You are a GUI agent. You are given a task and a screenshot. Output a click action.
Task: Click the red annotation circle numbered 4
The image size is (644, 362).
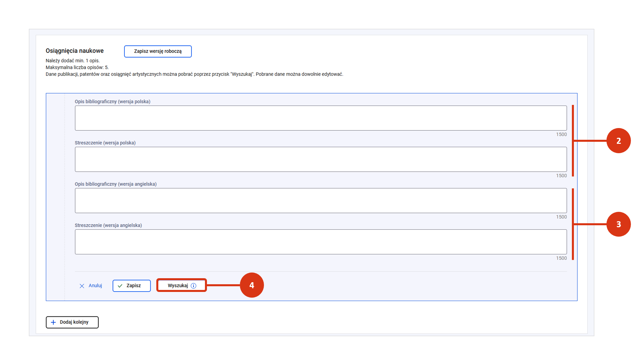(252, 285)
